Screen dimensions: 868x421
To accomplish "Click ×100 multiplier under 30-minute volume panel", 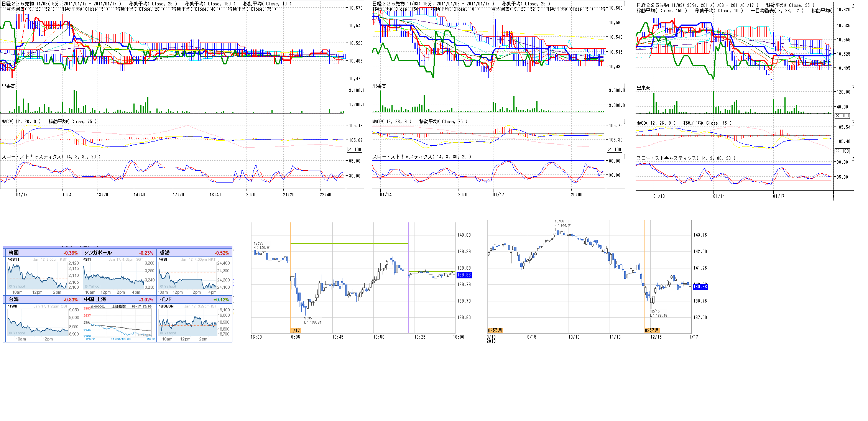I will pyautogui.click(x=842, y=116).
